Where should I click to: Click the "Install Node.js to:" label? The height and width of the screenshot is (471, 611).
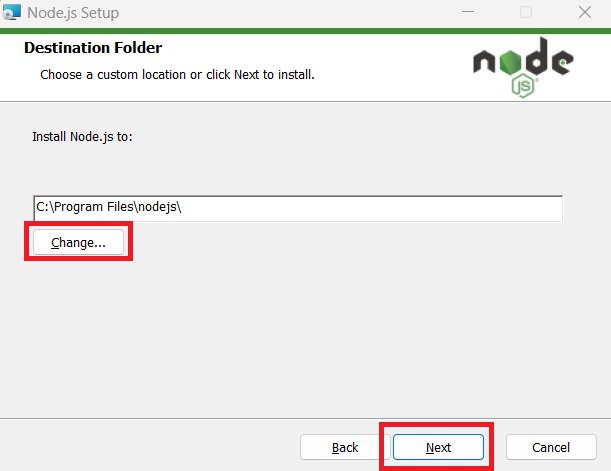pos(82,137)
